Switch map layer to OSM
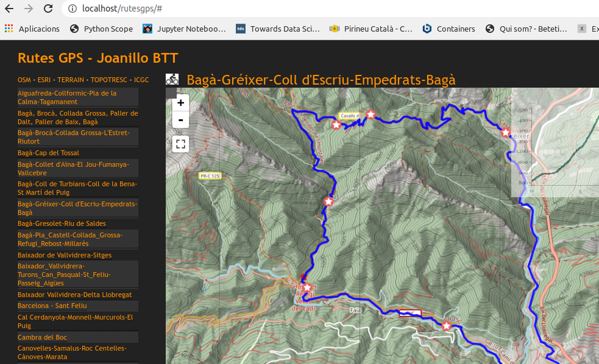Viewport: 599px width, 364px height. point(24,80)
